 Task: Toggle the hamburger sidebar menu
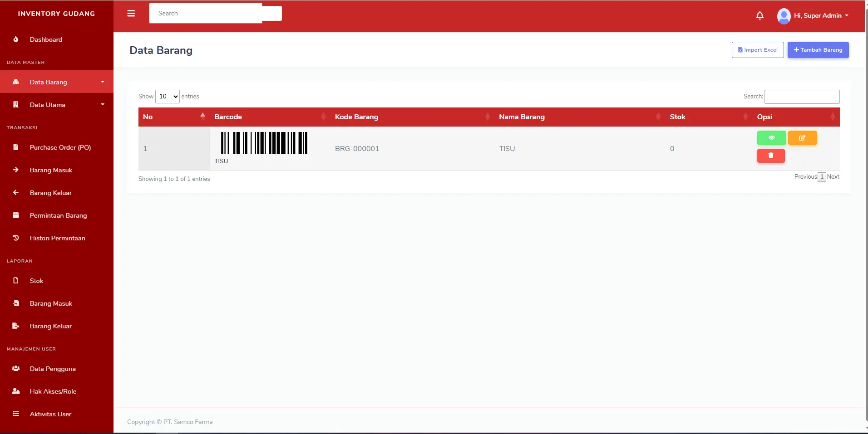[x=131, y=14]
